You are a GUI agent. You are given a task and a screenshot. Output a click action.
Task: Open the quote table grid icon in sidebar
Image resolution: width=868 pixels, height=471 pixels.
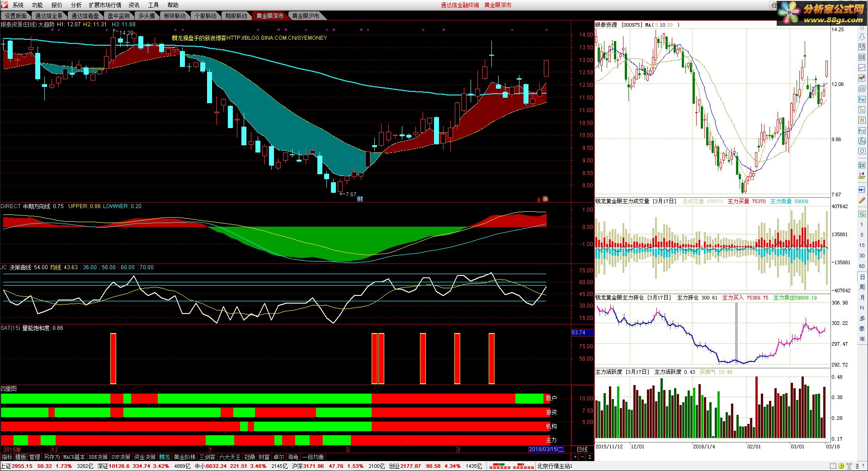pos(862,57)
